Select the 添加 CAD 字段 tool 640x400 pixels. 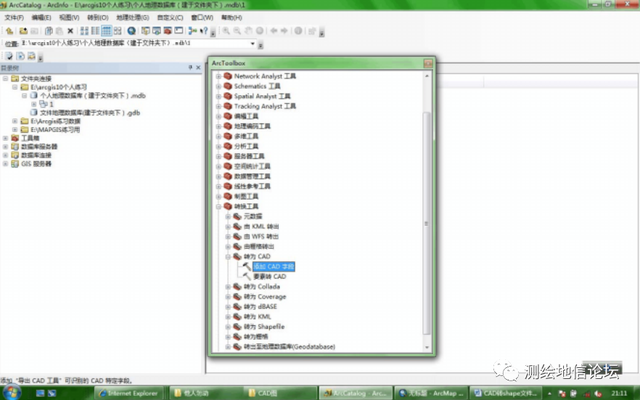coord(273,267)
